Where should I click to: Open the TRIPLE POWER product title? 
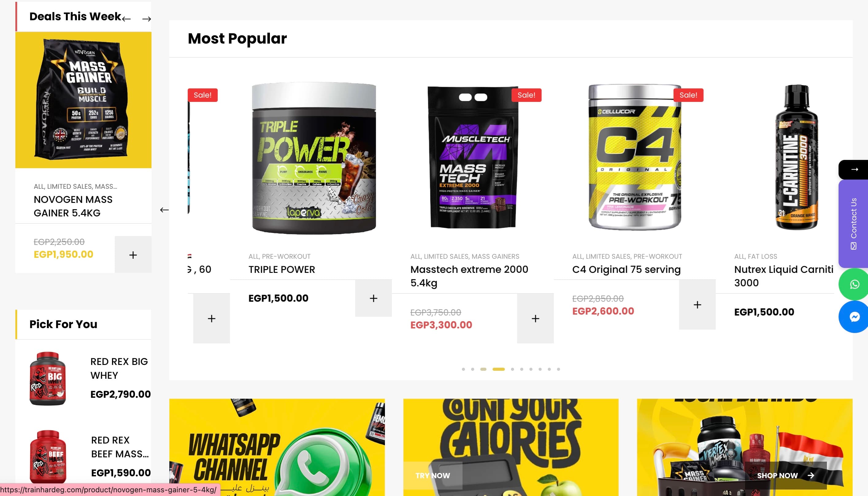click(x=282, y=269)
